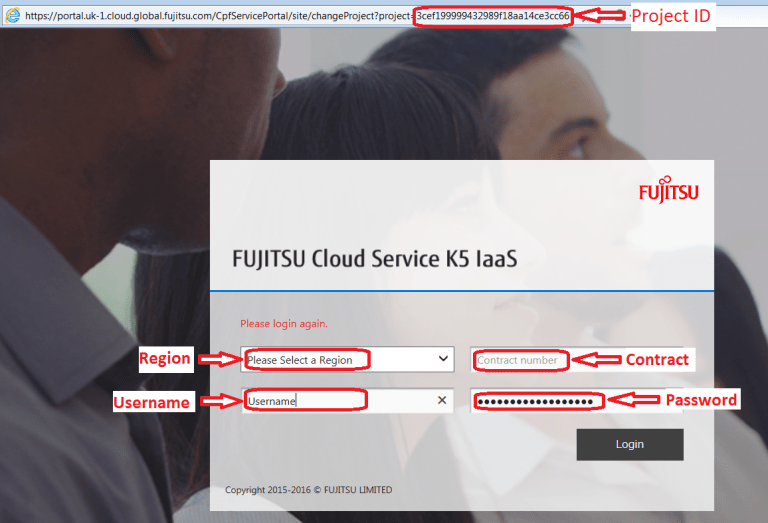Click the red Fujitsu logo

click(669, 190)
